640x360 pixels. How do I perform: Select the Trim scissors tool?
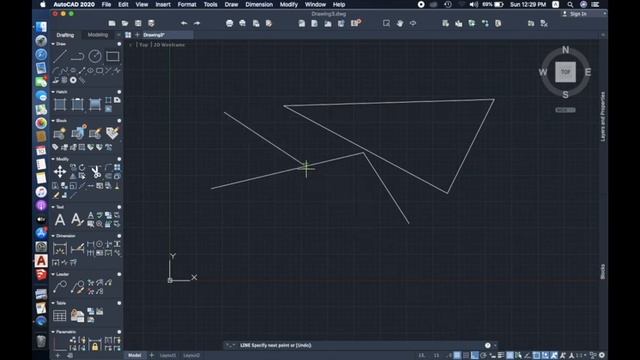(x=96, y=172)
